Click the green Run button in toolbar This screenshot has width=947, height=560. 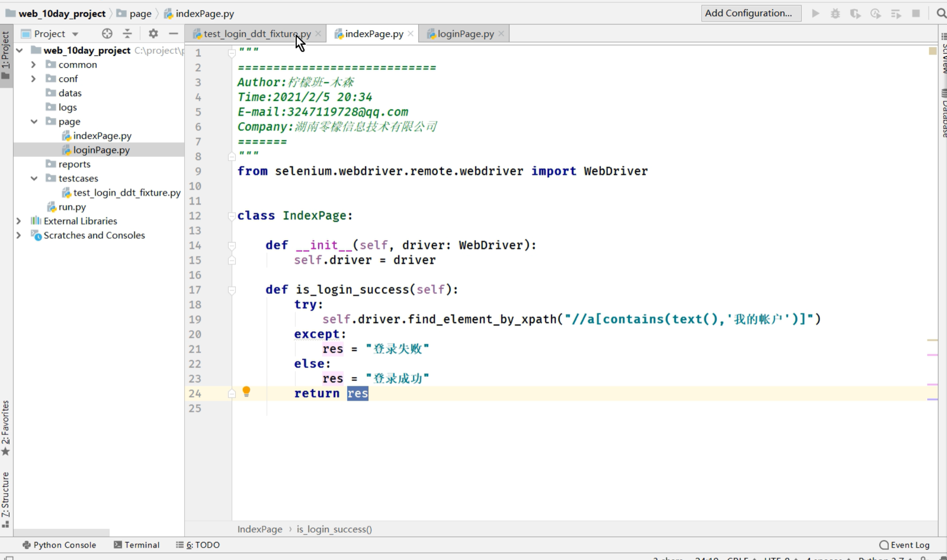(x=815, y=13)
